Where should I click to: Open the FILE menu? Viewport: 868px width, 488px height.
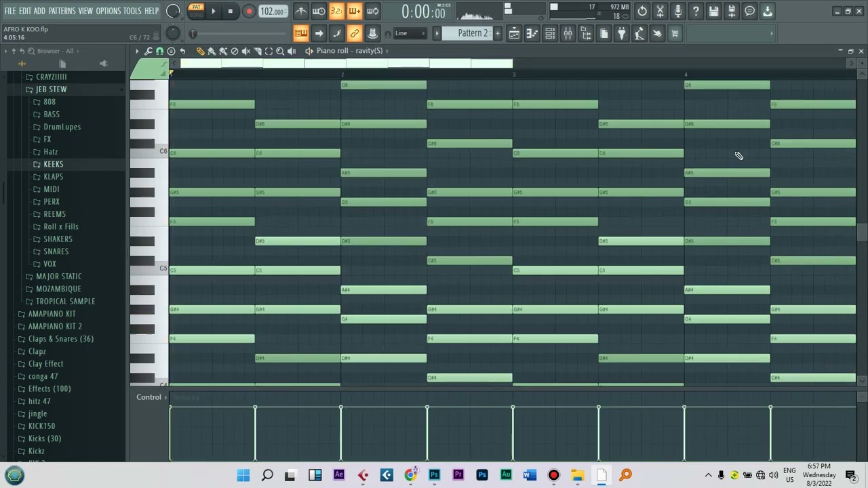pos(10,11)
